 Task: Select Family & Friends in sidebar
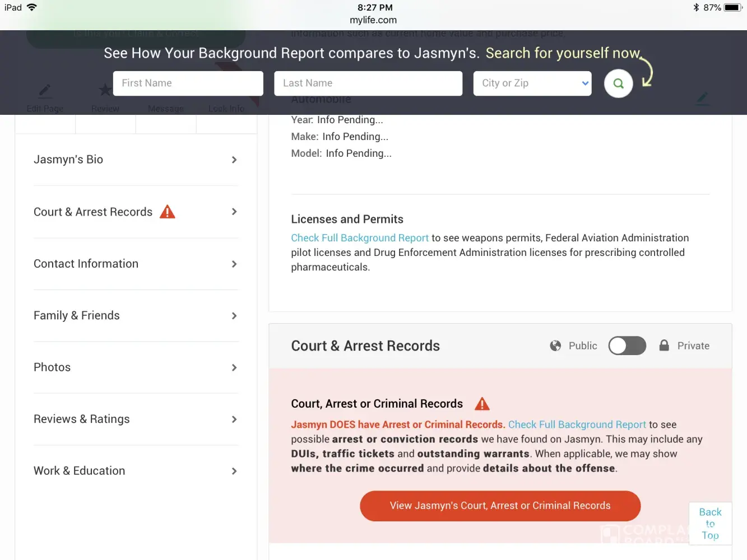click(x=77, y=315)
